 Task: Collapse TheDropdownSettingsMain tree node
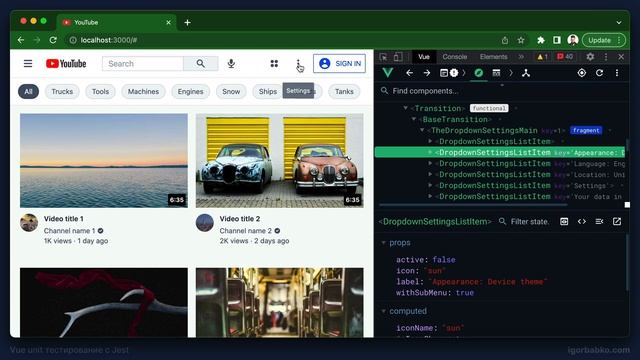tap(422, 130)
